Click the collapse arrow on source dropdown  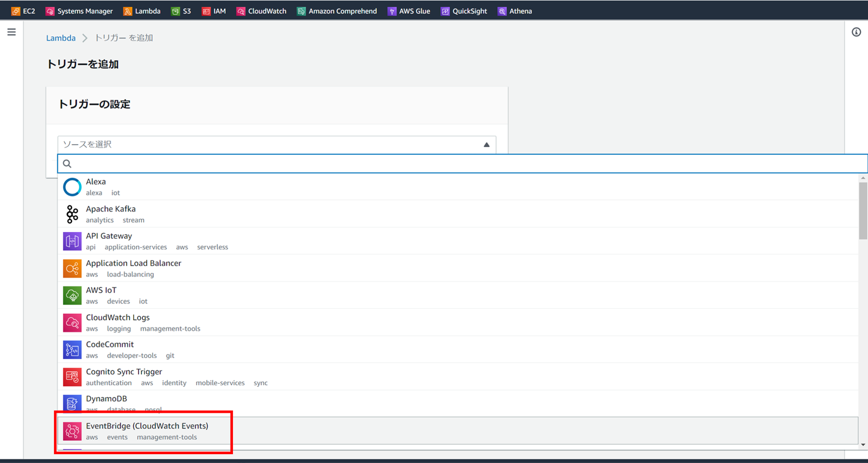486,145
